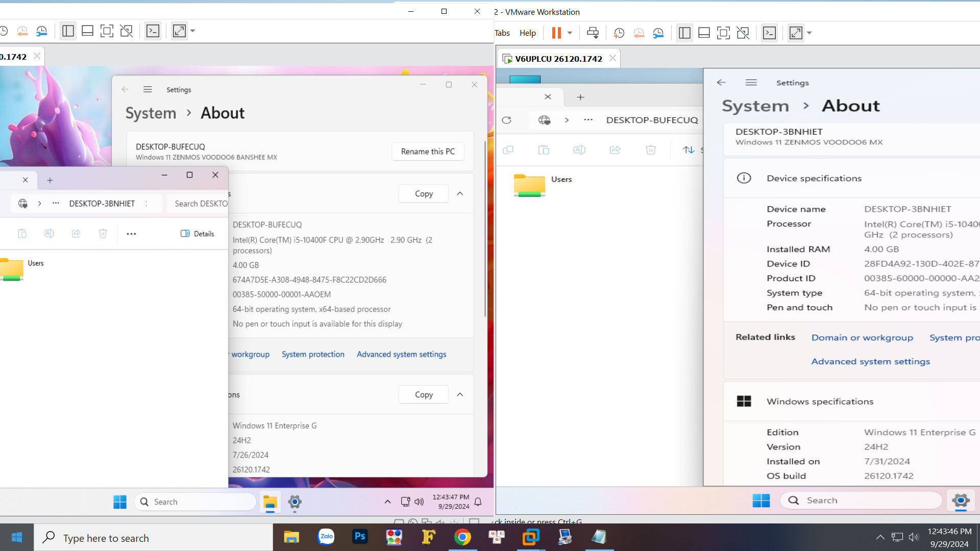Viewport: 980px width, 551px height.
Task: Open console view icon in left VMware toolbar
Action: [153, 31]
